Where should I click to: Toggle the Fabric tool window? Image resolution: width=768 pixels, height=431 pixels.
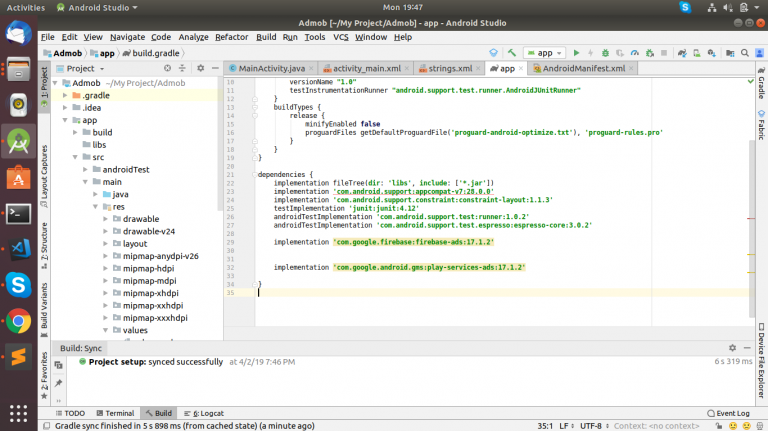[x=762, y=125]
